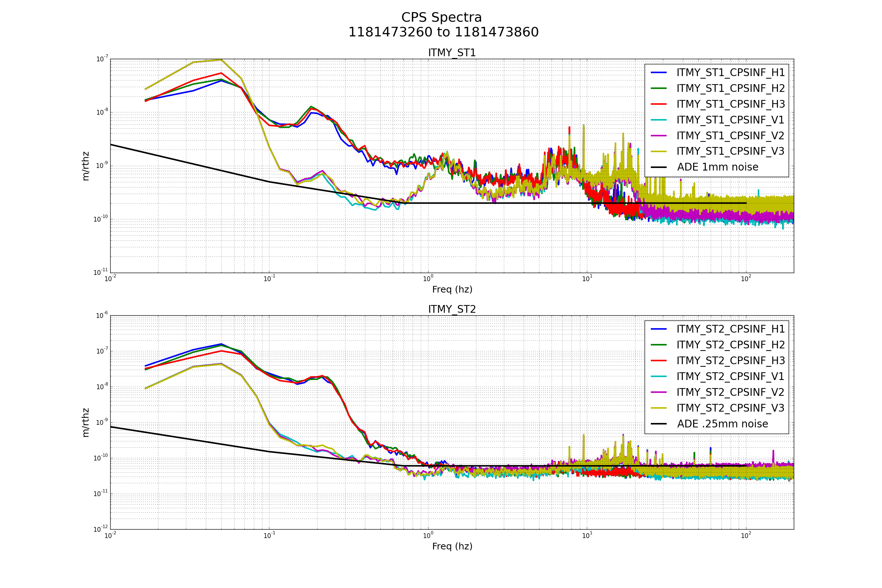Viewport: 882px width, 588px height.
Task: Select legend entry ITMY_ST2_CPSINF_V2
Action: tap(717, 392)
